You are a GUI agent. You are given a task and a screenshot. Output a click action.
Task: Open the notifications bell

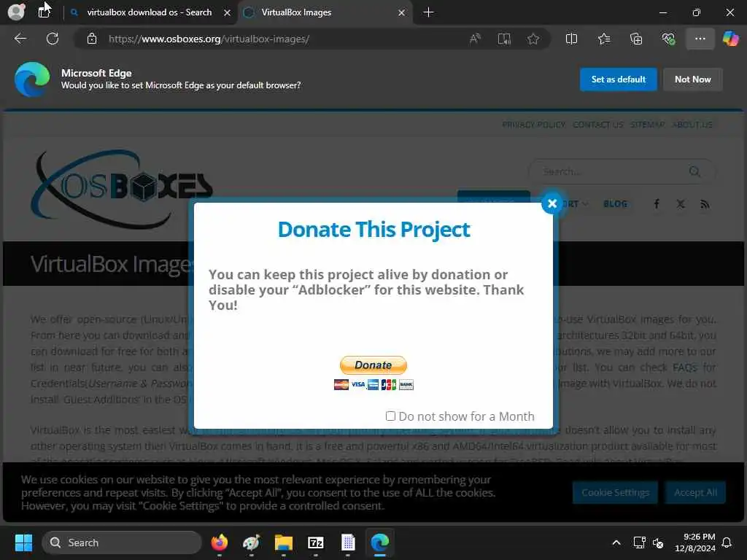point(727,542)
